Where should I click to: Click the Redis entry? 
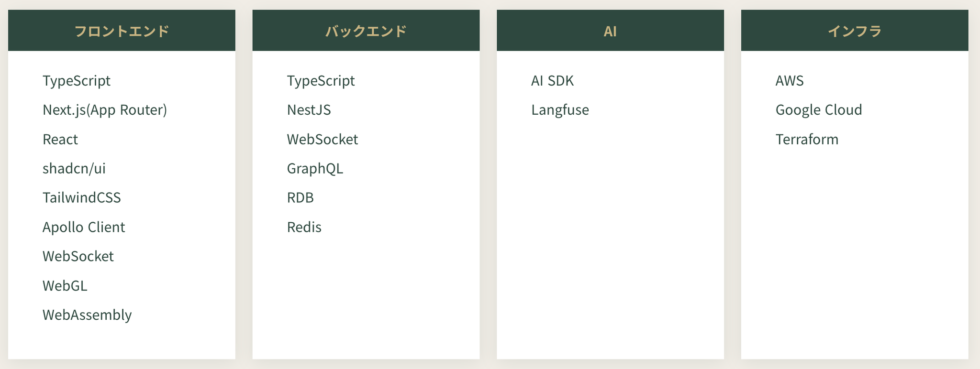click(304, 227)
